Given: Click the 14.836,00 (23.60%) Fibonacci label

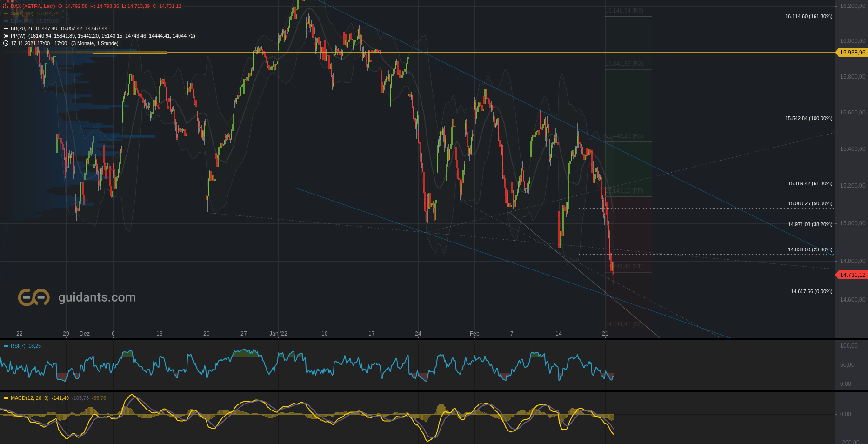Looking at the screenshot, I should (x=810, y=249).
